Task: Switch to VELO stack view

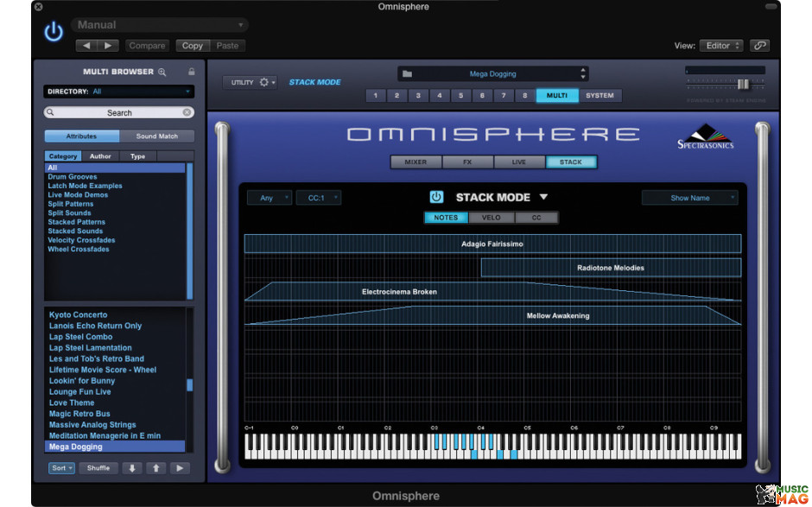Action: tap(491, 218)
